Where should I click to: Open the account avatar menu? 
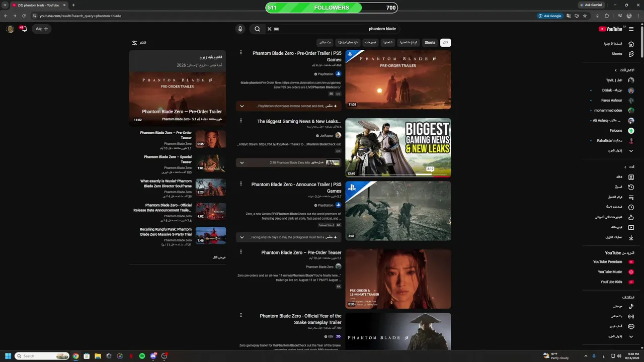[10, 29]
